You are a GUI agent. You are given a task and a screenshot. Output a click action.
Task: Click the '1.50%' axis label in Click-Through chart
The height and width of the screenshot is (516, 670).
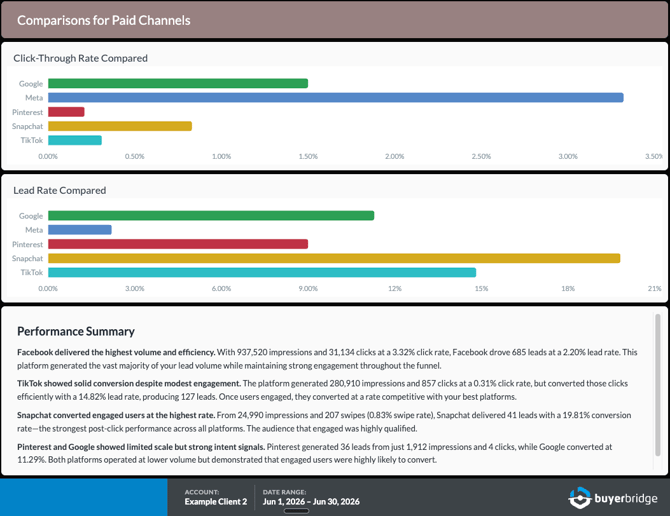pyautogui.click(x=308, y=156)
